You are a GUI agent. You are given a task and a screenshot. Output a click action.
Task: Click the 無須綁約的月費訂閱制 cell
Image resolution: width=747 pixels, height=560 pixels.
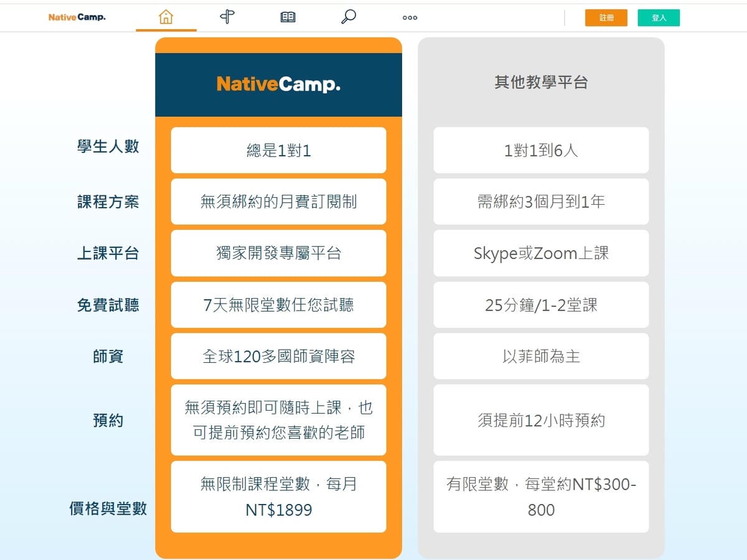tap(278, 202)
